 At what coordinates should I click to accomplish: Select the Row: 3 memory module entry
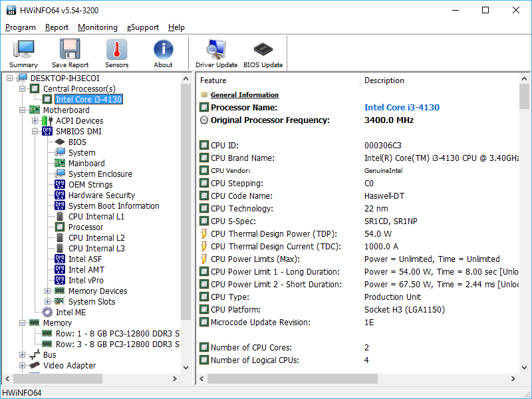tap(118, 344)
